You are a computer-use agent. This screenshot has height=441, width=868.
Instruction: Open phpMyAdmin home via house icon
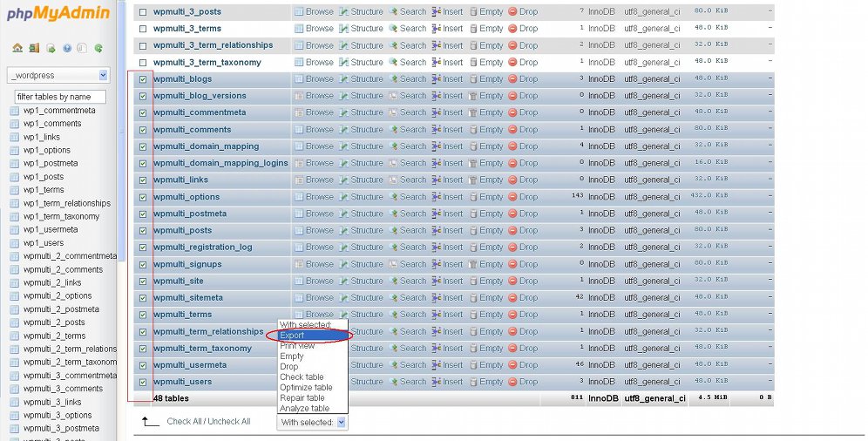[17, 48]
